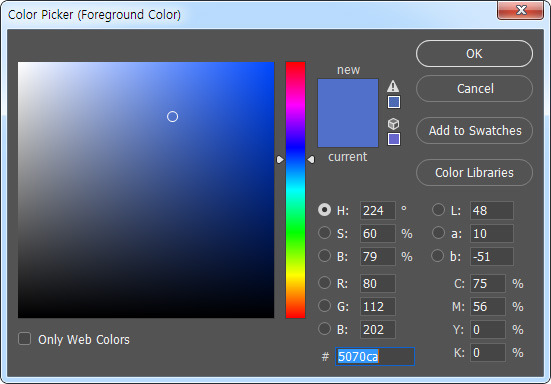This screenshot has height=384, width=551.
Task: Enable the Only Web Colors checkbox
Action: coord(25,339)
